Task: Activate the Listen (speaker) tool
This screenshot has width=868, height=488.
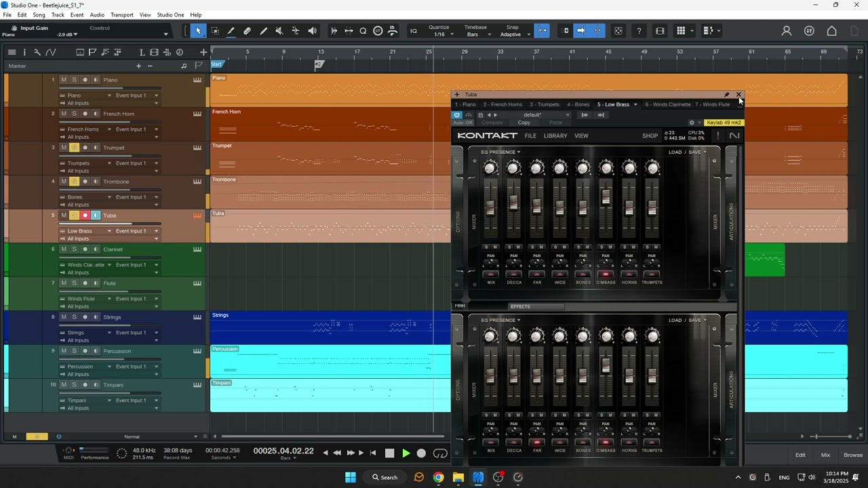Action: tap(312, 30)
